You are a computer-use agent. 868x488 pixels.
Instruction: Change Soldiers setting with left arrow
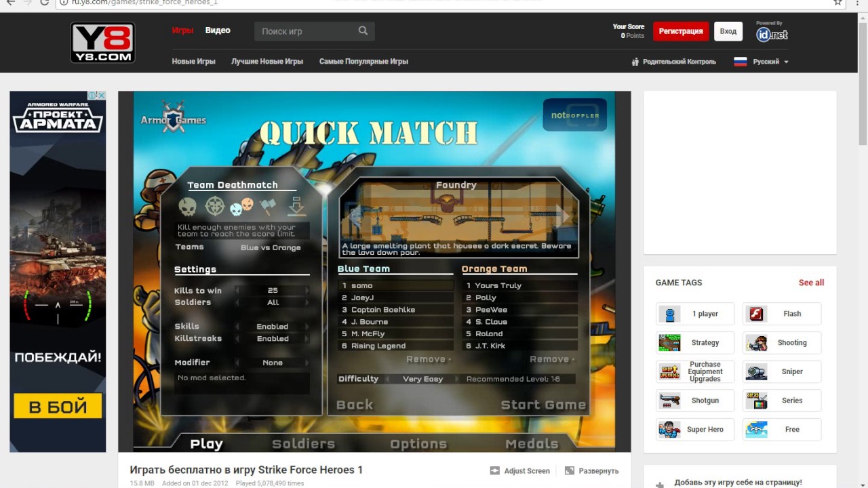coord(237,302)
